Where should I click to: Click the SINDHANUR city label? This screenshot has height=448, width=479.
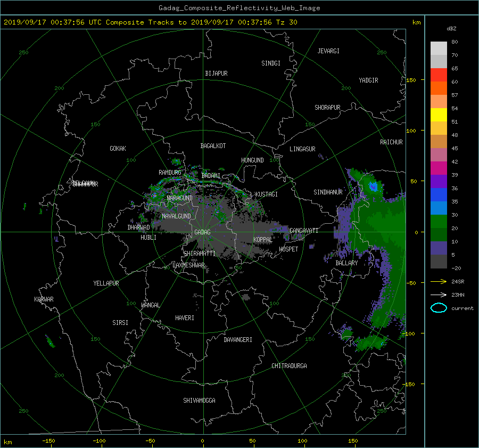[x=328, y=192]
